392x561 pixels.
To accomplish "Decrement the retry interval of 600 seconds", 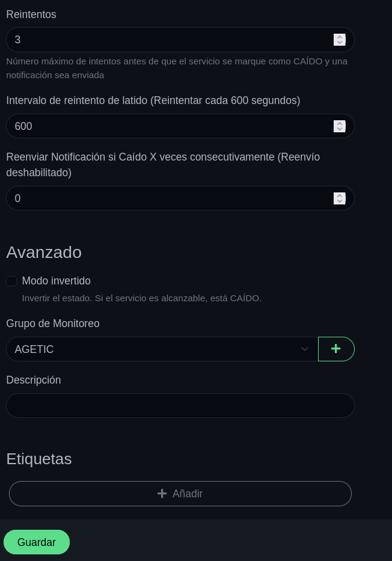I will point(340,129).
